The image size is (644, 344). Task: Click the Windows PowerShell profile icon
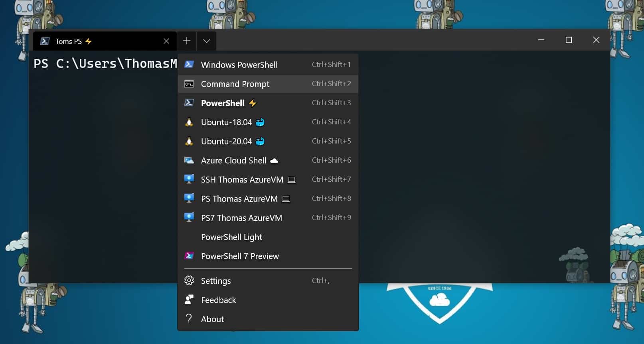click(x=189, y=64)
